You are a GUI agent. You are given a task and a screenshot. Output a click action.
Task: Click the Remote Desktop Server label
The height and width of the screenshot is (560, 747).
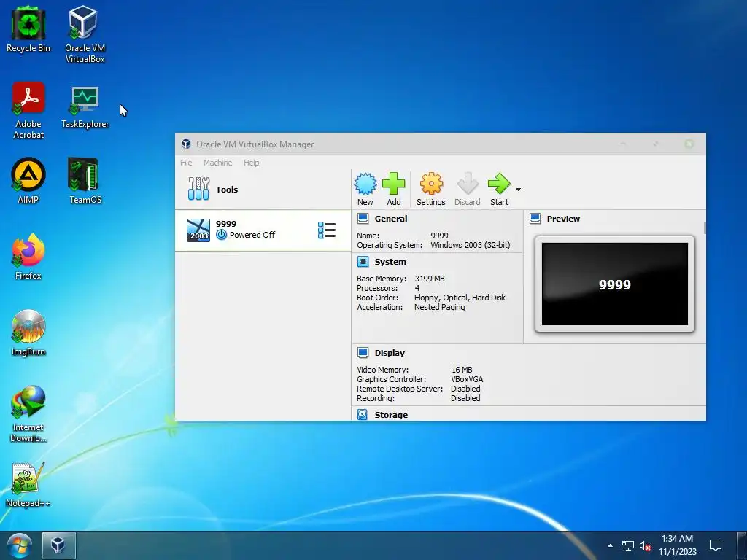[x=400, y=389]
